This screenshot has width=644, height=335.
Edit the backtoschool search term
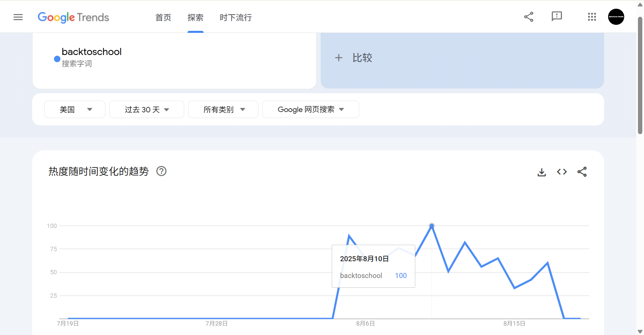click(92, 52)
